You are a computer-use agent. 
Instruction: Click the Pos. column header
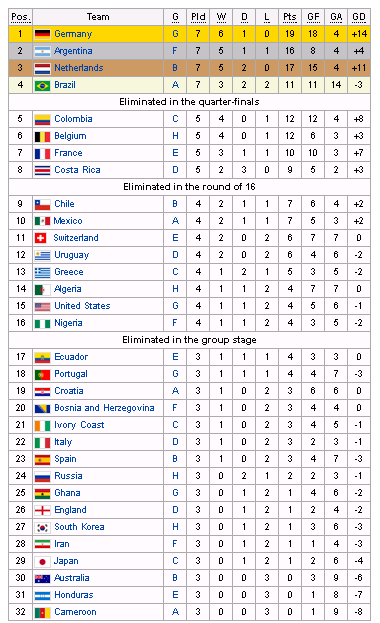coord(21,17)
